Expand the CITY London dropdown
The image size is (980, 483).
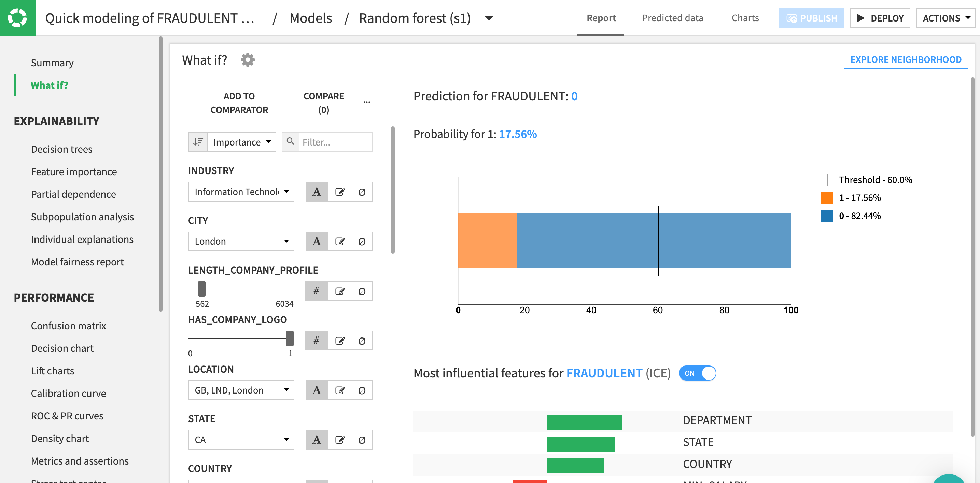tap(241, 241)
